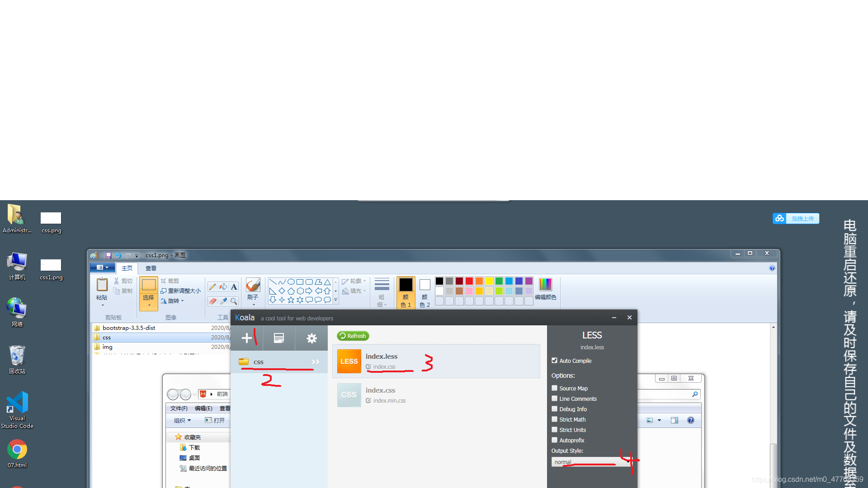Click the Refresh button in Koala
Image resolution: width=868 pixels, height=488 pixels.
pyautogui.click(x=352, y=335)
